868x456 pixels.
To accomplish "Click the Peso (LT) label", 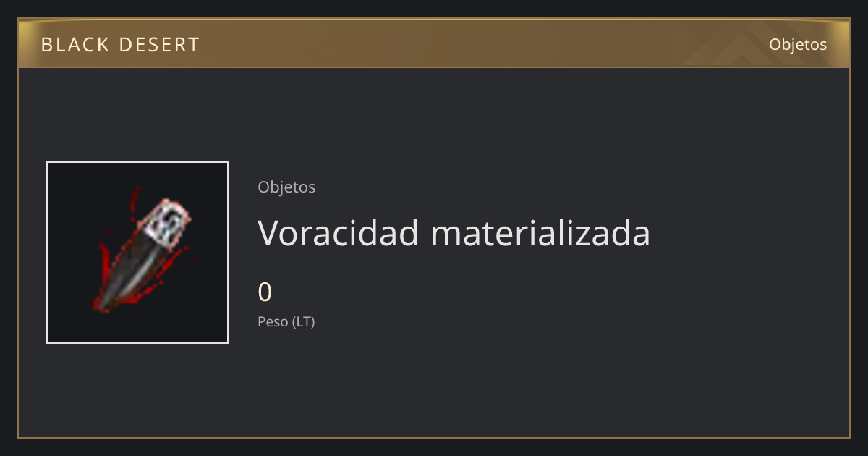I will click(x=286, y=322).
